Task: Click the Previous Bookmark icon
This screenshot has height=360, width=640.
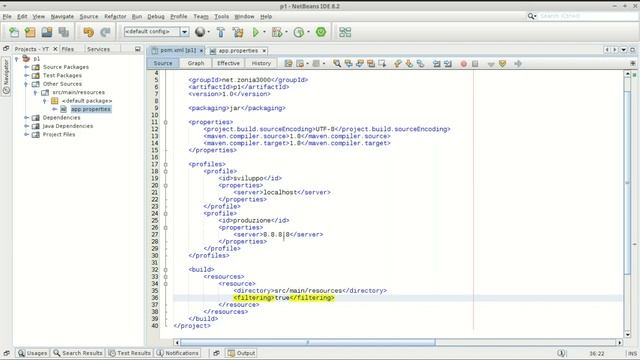Action: click(398, 64)
